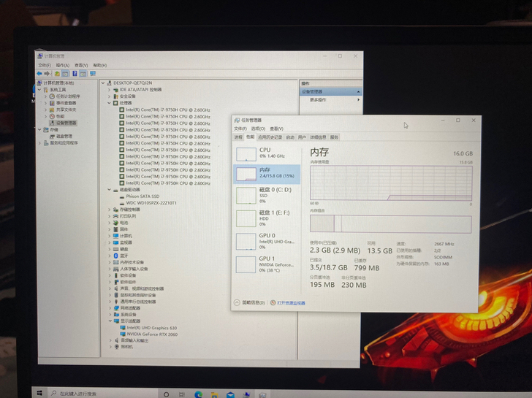Collapse the DESKTOP-QE7QJ2N root node
This screenshot has height=398, width=532.
tap(103, 83)
